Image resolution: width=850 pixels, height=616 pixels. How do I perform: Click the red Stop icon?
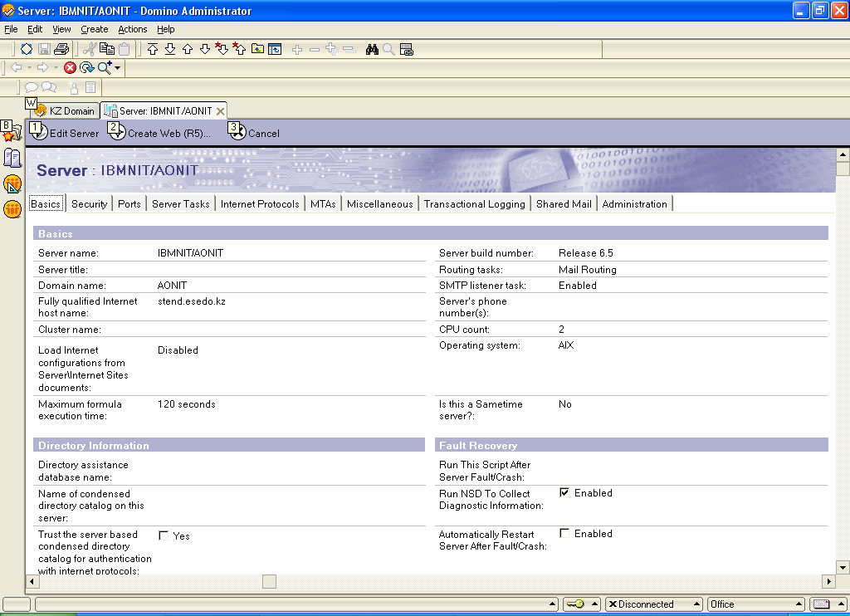pyautogui.click(x=70, y=68)
